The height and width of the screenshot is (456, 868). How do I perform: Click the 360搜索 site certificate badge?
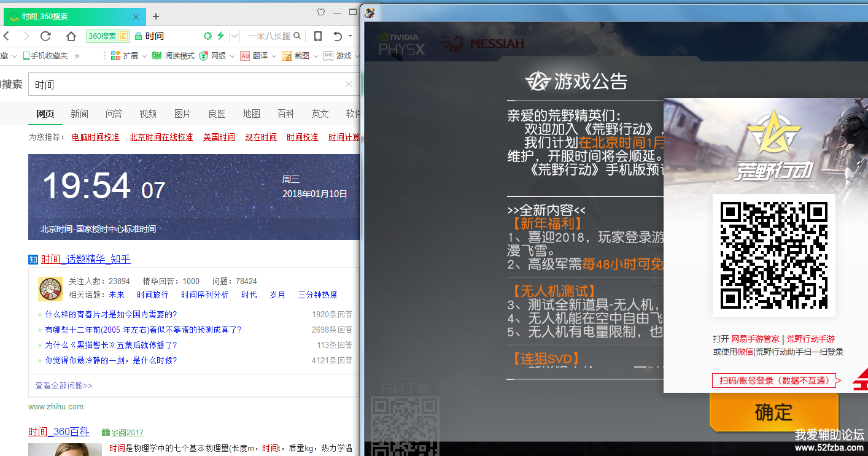[x=107, y=36]
